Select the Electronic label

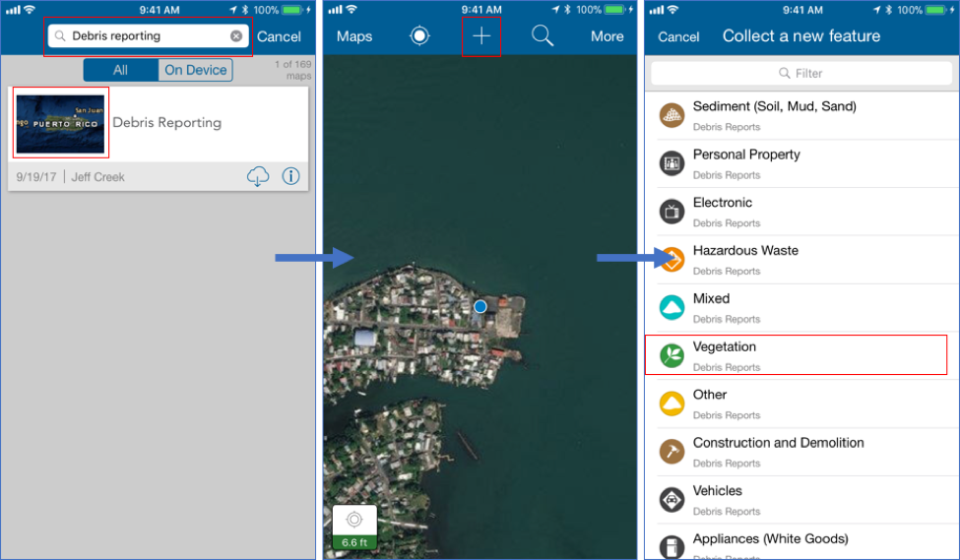pos(723,203)
